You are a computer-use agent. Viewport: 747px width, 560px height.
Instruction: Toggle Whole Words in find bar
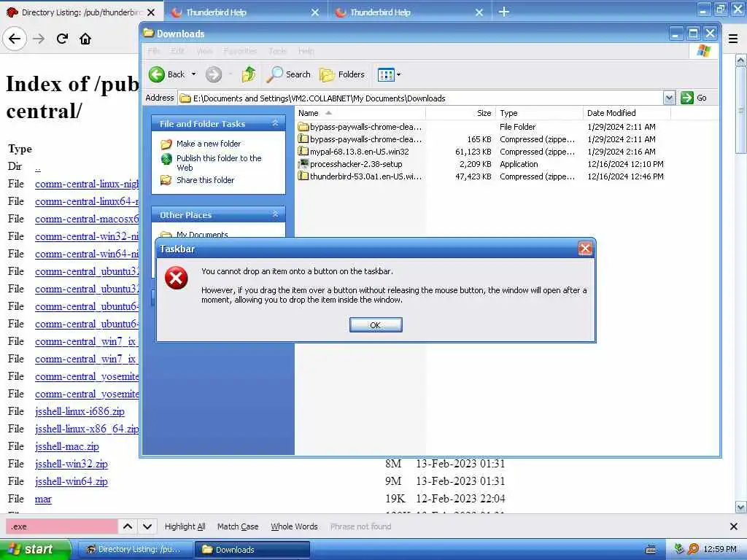click(294, 526)
